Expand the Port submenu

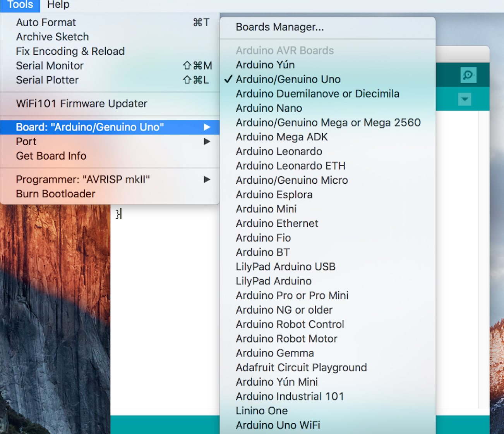click(x=110, y=141)
